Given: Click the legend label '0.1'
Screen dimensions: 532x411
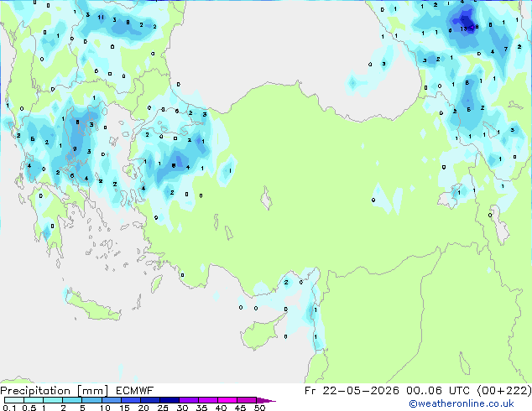Looking at the screenshot, I should pos(9,408).
